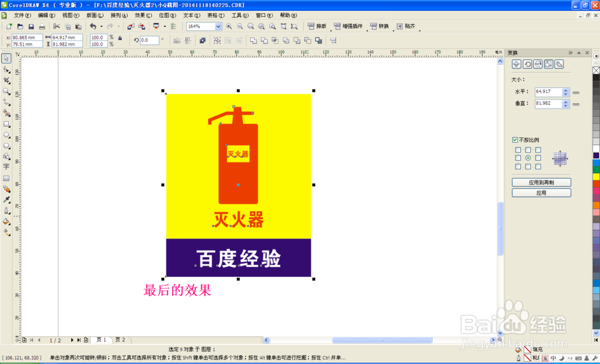Click the Save icon in the standard toolbar
The width and height of the screenshot is (600, 364).
(x=31, y=26)
